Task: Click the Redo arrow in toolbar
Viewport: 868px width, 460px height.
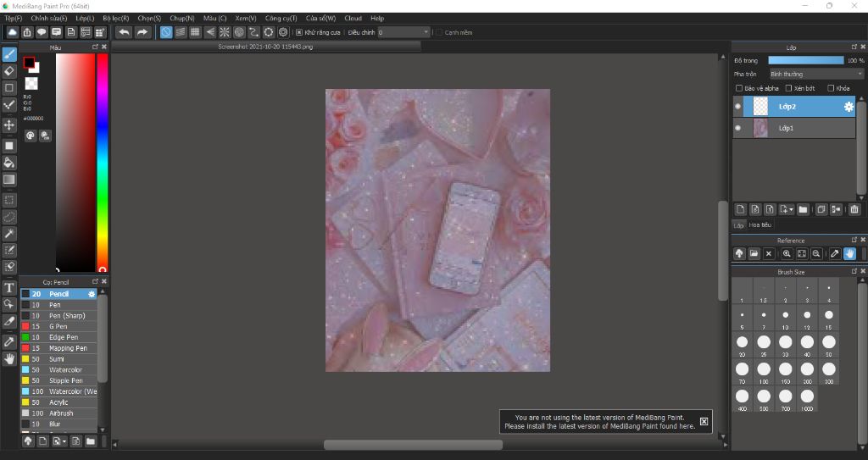Action: 142,32
